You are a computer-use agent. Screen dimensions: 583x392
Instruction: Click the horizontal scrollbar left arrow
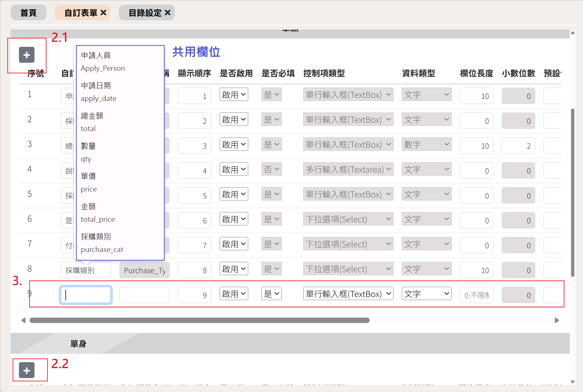(24, 320)
